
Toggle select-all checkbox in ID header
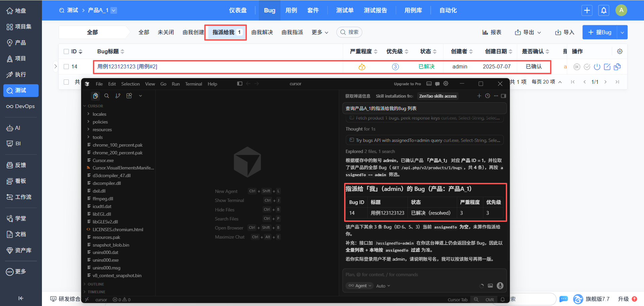(x=66, y=51)
